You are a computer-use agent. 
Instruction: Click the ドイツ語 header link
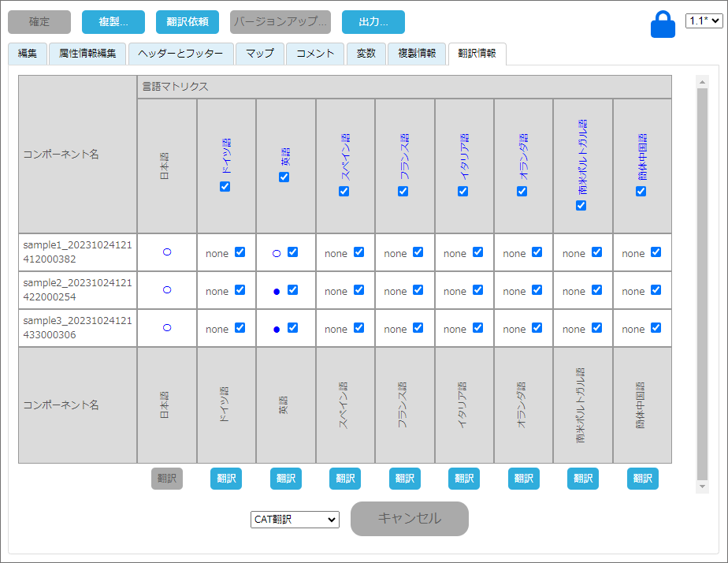[225, 156]
